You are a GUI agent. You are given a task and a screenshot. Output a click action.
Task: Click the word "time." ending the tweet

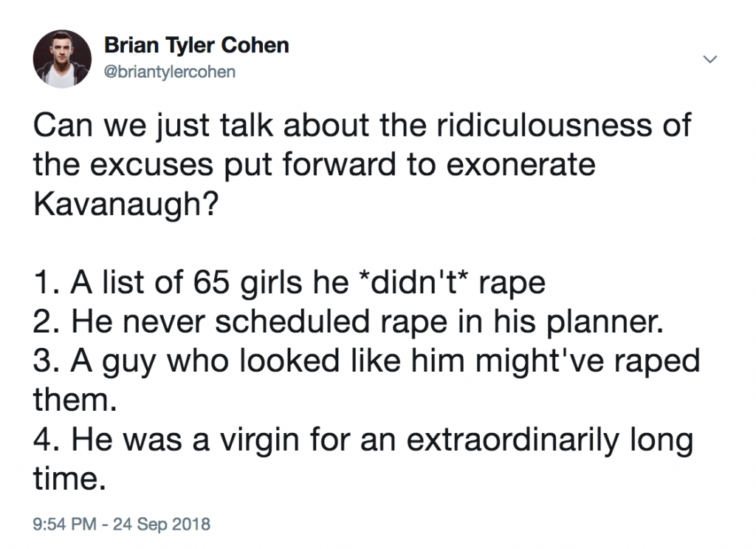(x=65, y=480)
